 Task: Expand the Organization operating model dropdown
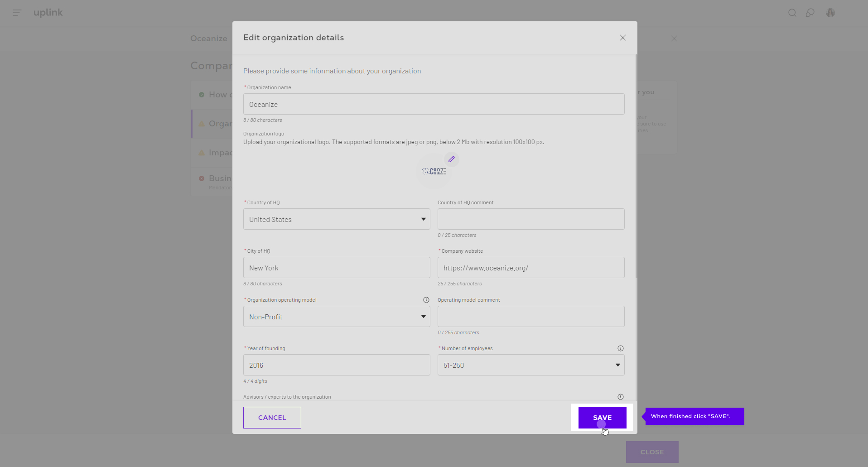337,317
